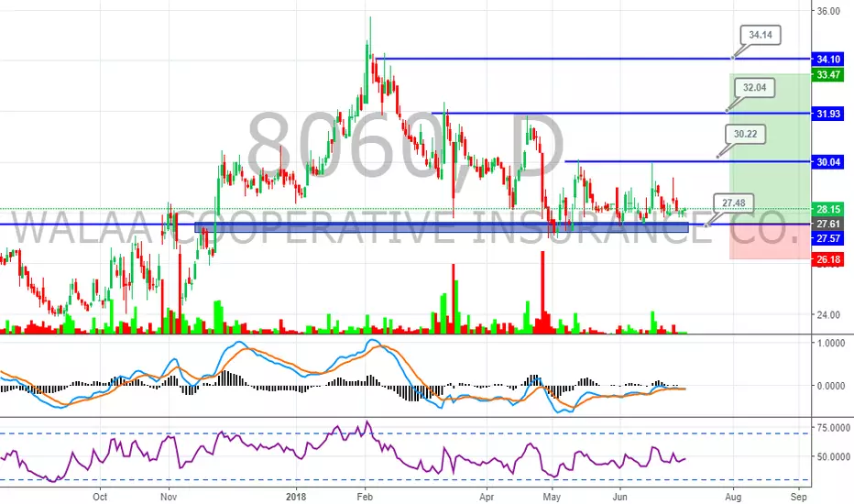
Task: Click the May label on time axis
Action: 552,497
